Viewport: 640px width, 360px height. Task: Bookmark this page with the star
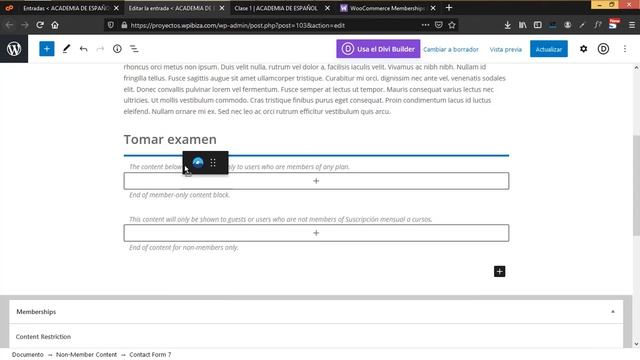tap(452, 25)
